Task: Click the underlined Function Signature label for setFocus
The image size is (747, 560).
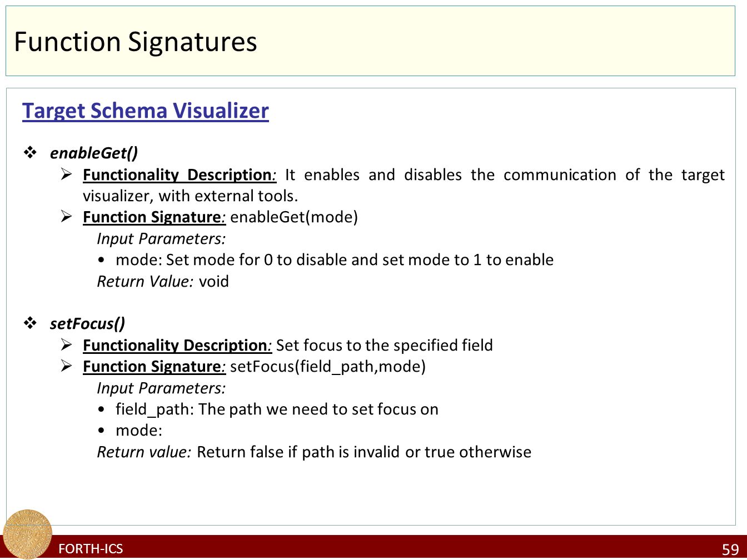Action: click(152, 367)
